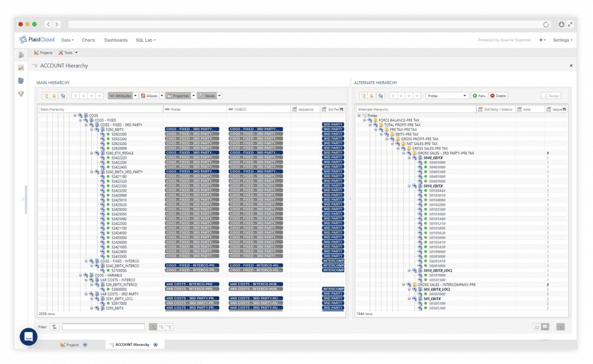
Task: Click main hierarchy expand-all tree icon
Action: coord(46,96)
